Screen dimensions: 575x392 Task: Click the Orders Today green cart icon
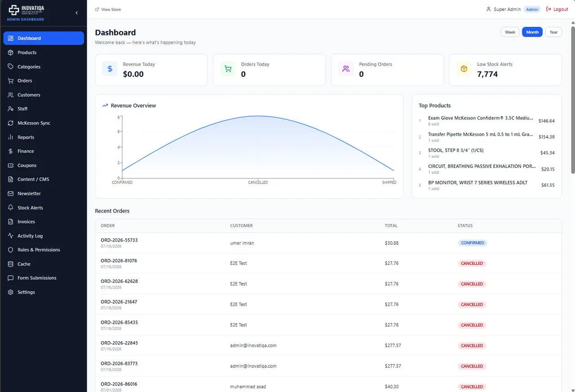tap(228, 69)
